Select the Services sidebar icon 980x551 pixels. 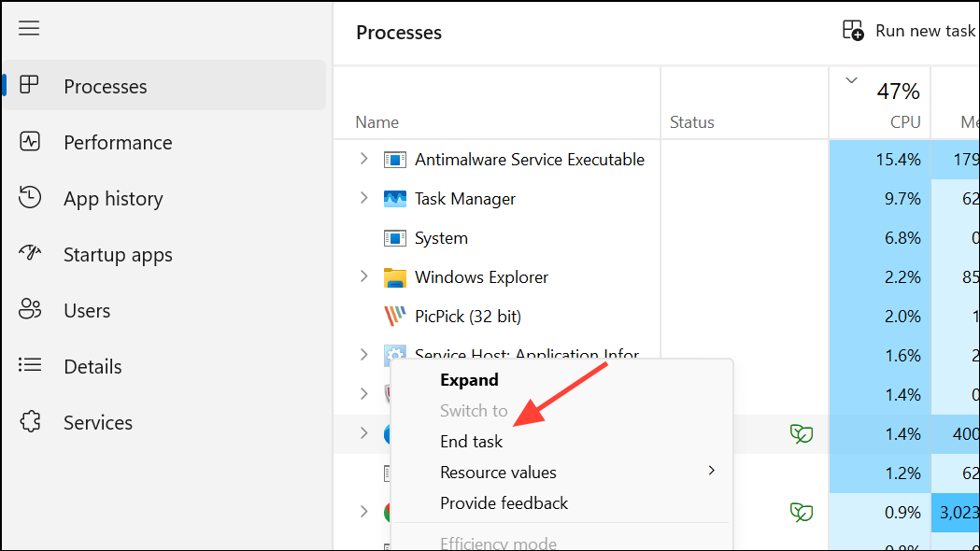29,422
